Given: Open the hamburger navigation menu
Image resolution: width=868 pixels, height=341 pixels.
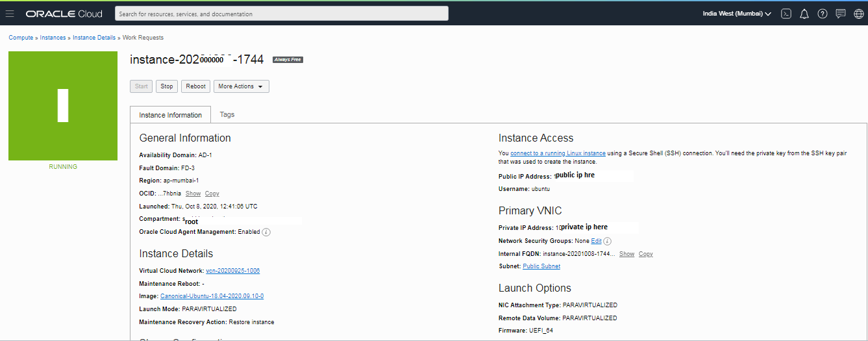Looking at the screenshot, I should 10,14.
